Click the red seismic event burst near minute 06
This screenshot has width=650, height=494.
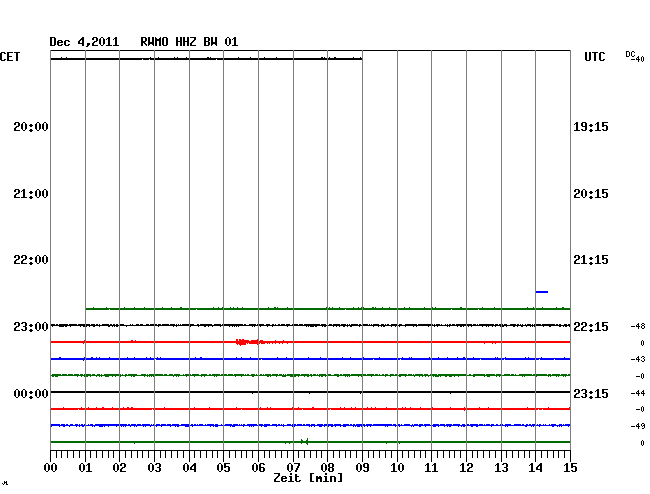tap(250, 342)
